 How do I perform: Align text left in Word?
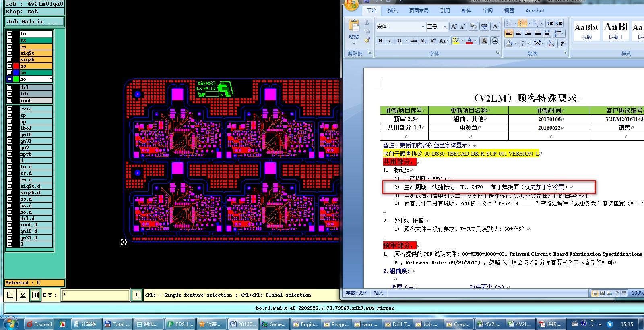tap(509, 33)
